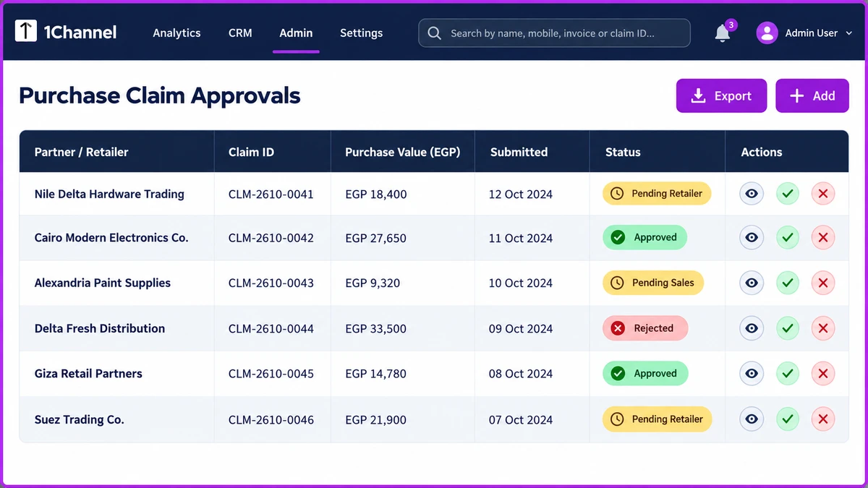Reject the Giza Retail Partners claim
868x488 pixels.
pos(823,374)
